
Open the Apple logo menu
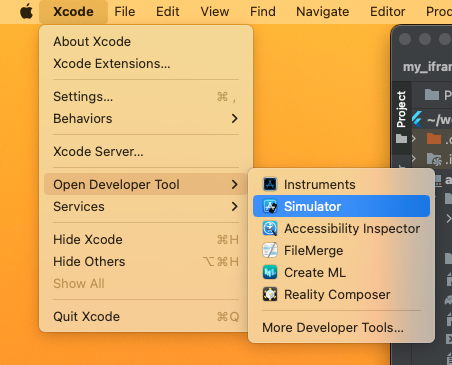tap(27, 12)
